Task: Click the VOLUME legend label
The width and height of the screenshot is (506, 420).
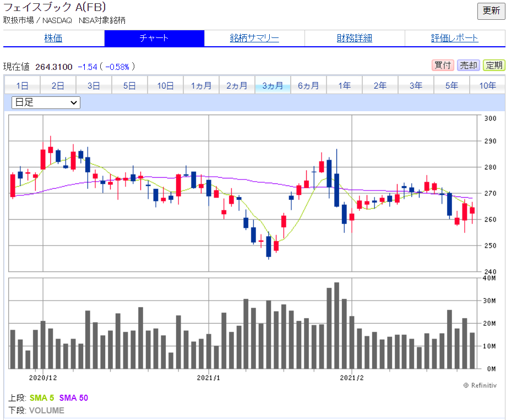Action: pos(47,410)
